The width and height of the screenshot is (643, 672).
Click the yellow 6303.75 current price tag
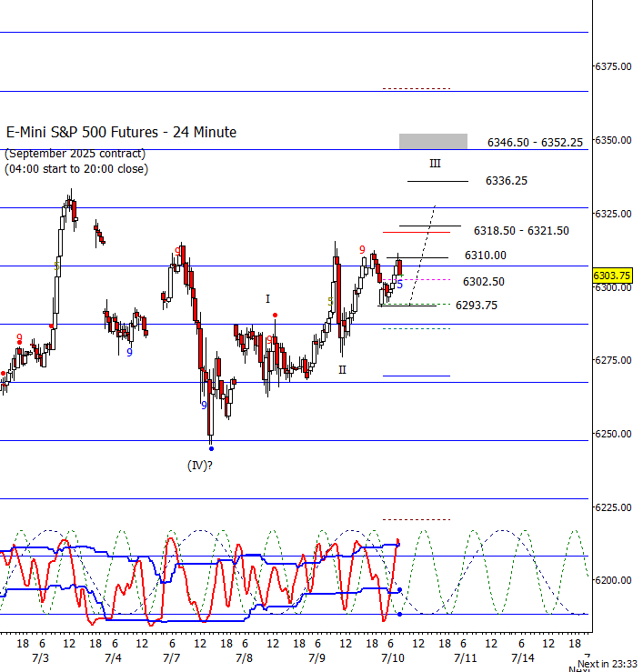(x=612, y=276)
